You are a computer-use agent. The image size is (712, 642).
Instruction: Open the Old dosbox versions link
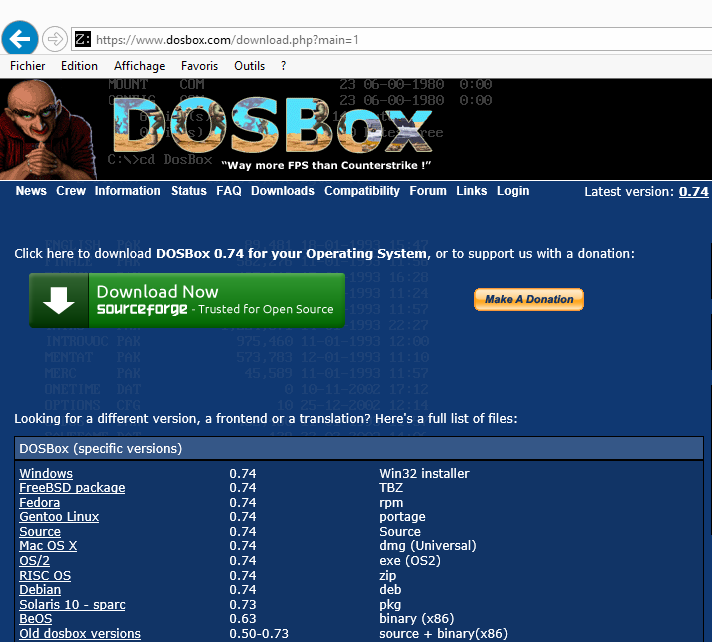(x=80, y=633)
